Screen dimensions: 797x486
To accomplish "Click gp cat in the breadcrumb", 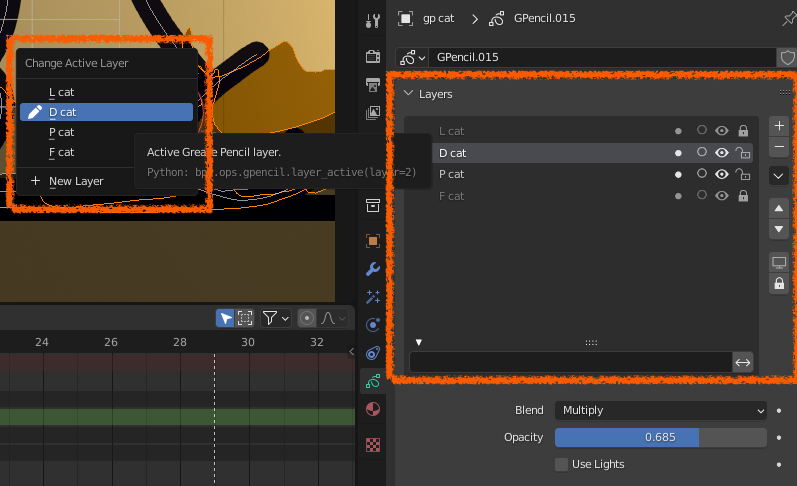I will [x=438, y=18].
